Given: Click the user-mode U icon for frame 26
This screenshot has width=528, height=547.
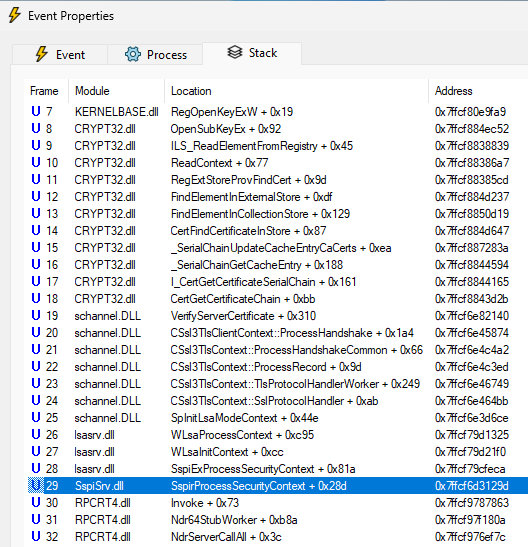Looking at the screenshot, I should tap(36, 435).
